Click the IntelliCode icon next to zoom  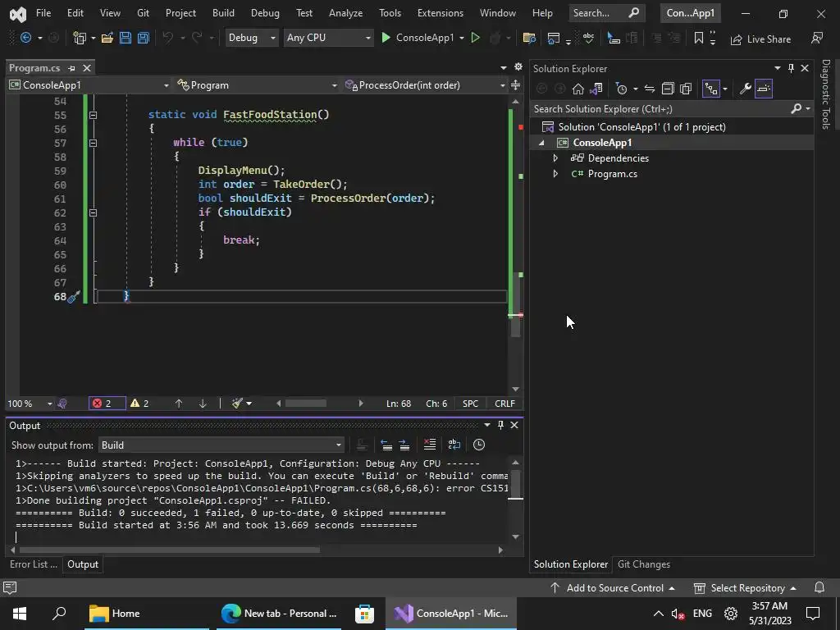pyautogui.click(x=62, y=404)
